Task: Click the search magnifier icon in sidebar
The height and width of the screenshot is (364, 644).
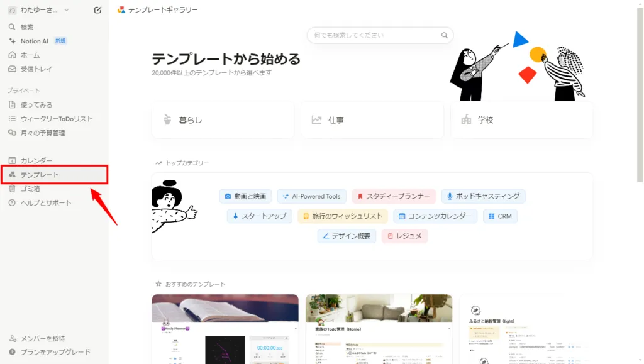Action: (x=13, y=26)
